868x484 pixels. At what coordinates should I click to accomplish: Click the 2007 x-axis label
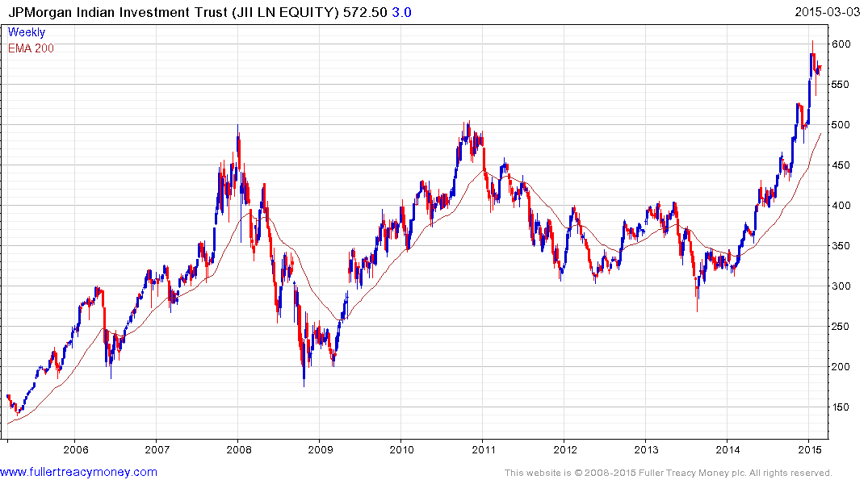click(157, 449)
